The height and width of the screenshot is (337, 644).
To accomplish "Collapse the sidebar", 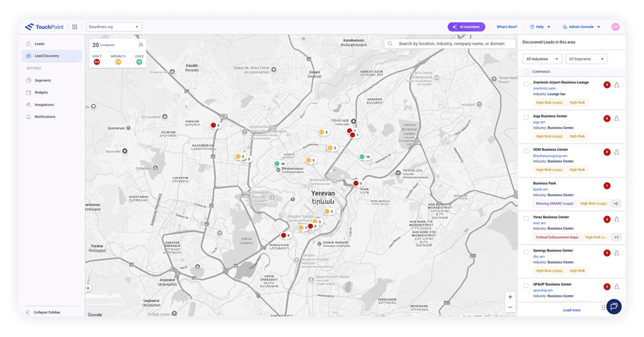I will (x=43, y=312).
